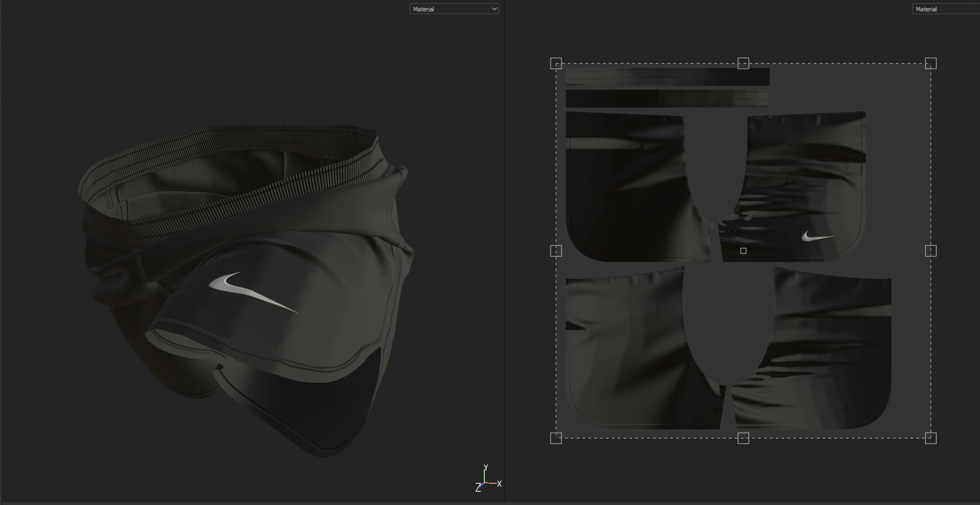Click the small center pivot handle

[743, 251]
